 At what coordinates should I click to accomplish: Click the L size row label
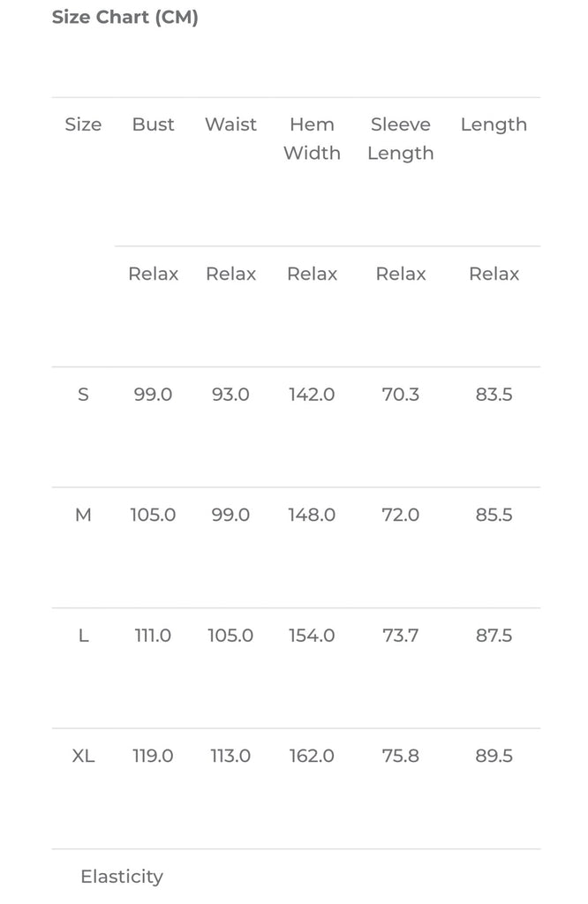83,636
